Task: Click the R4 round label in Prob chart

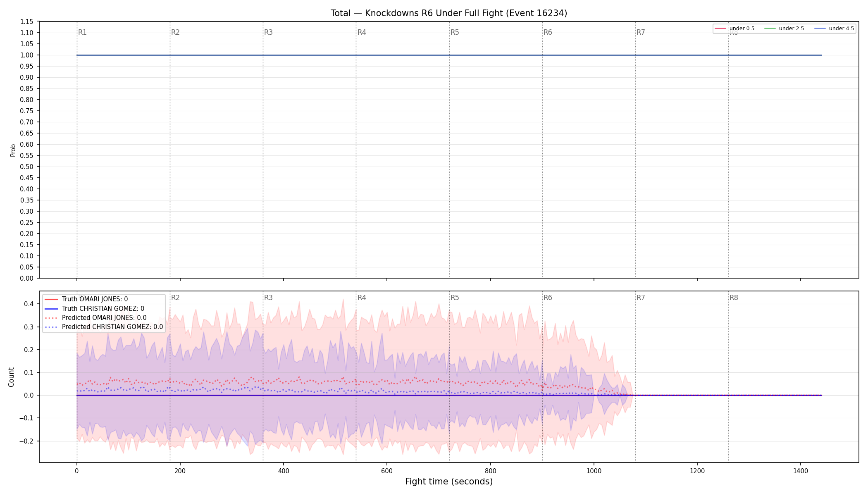Action: (362, 32)
